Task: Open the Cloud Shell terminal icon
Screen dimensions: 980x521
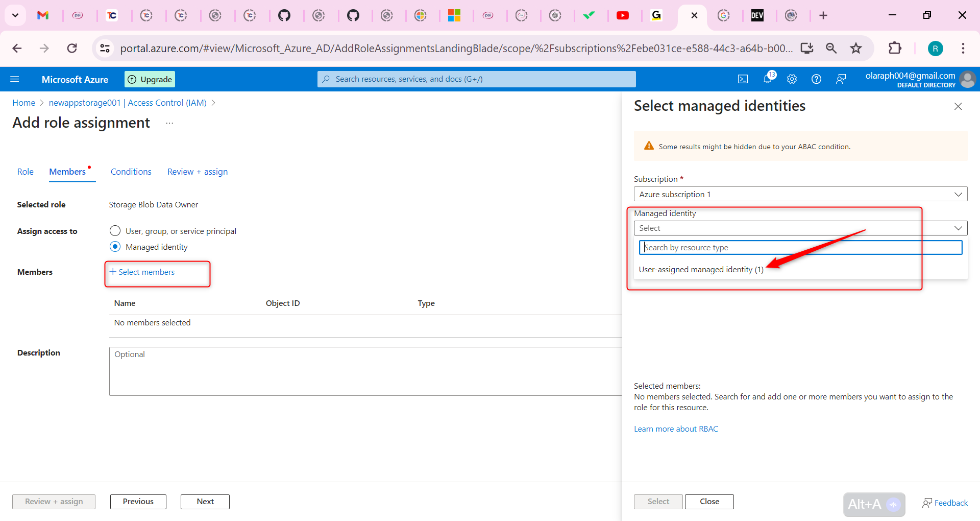Action: pos(743,79)
